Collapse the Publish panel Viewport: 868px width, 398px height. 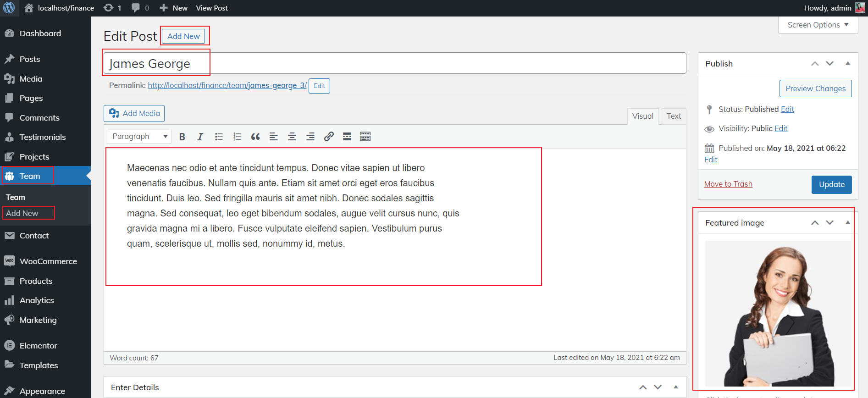coord(848,64)
